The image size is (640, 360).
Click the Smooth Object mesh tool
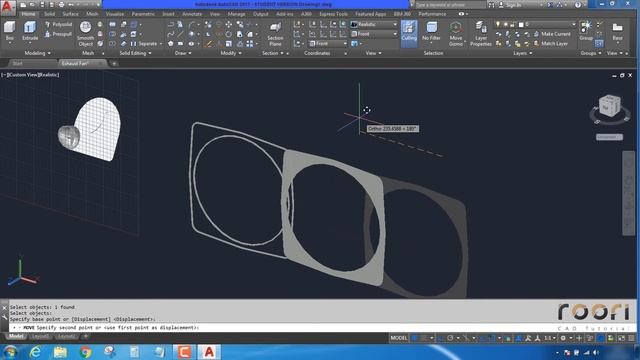point(85,33)
